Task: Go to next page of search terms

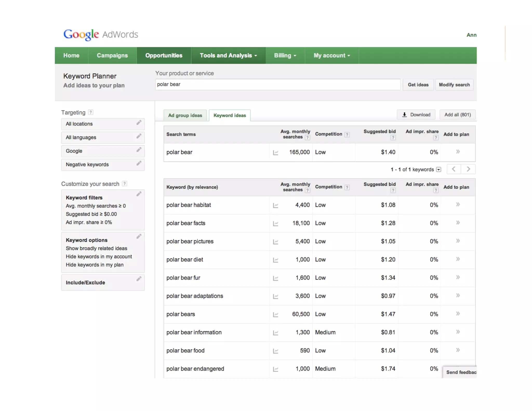Action: pyautogui.click(x=468, y=169)
